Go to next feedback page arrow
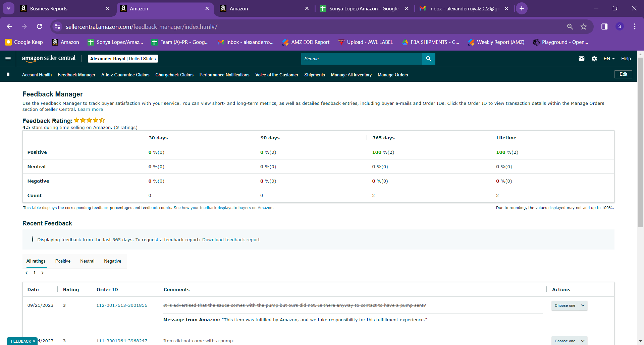Image resolution: width=644 pixels, height=345 pixels. coord(43,273)
